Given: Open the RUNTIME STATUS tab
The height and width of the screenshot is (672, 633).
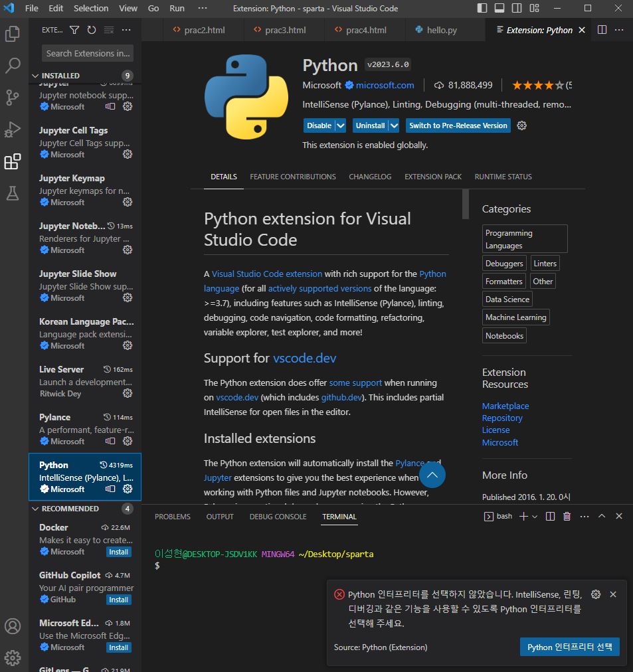Looking at the screenshot, I should pyautogui.click(x=503, y=177).
